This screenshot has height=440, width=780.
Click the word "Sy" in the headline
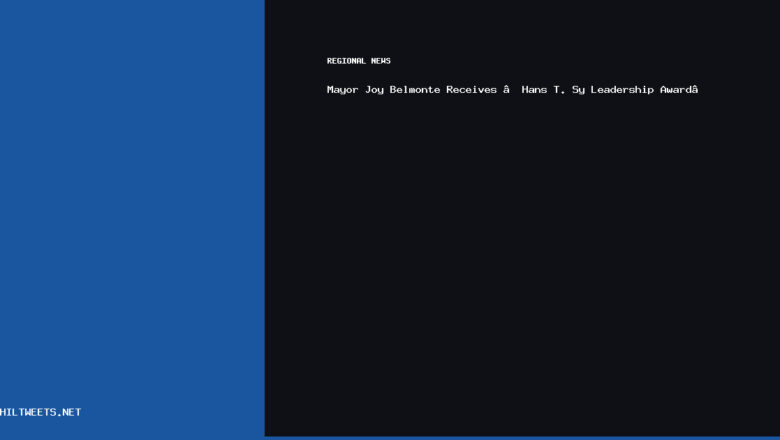click(x=578, y=90)
